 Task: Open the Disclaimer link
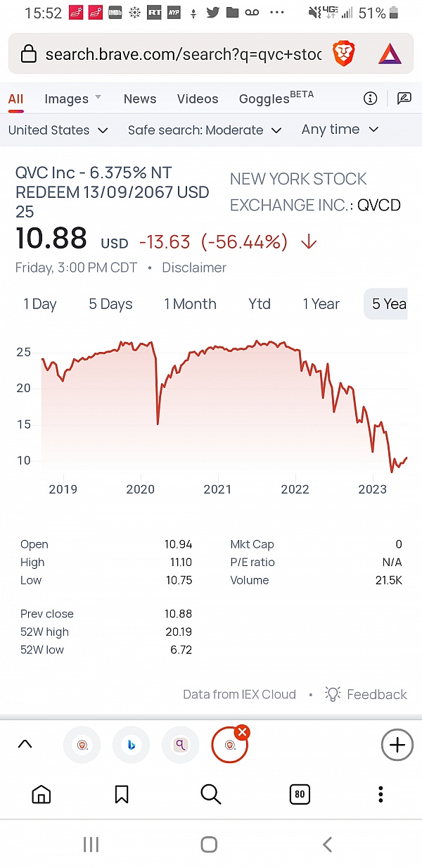(x=194, y=268)
